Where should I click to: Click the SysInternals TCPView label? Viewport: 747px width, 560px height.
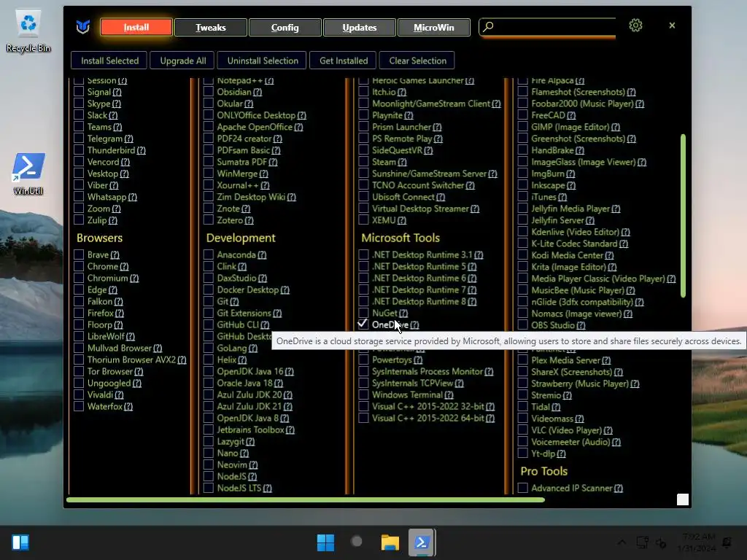[413, 383]
